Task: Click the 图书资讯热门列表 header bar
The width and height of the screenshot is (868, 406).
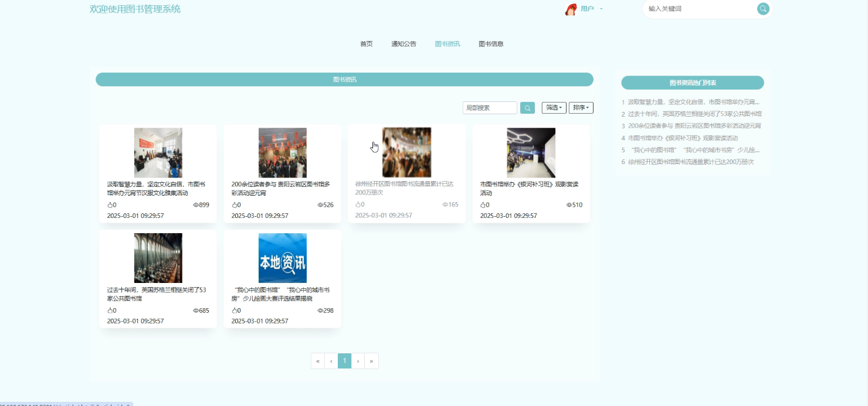Action: click(693, 83)
